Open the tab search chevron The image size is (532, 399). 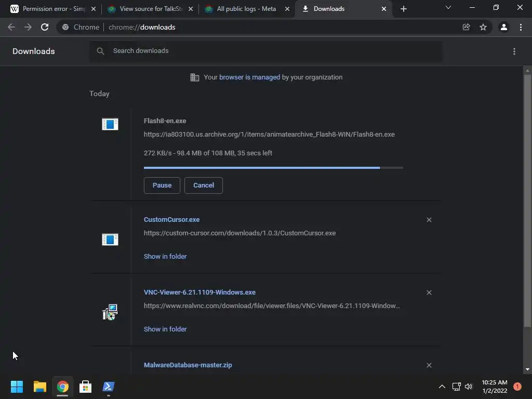click(448, 7)
